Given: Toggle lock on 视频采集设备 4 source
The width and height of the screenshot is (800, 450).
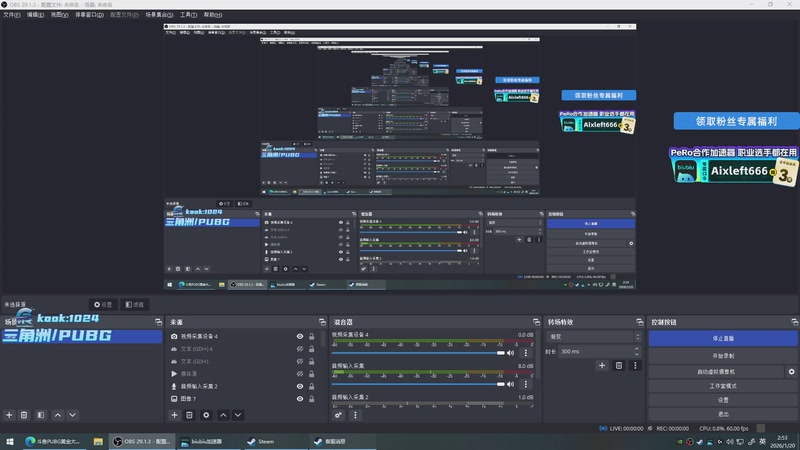Looking at the screenshot, I should pos(312,337).
